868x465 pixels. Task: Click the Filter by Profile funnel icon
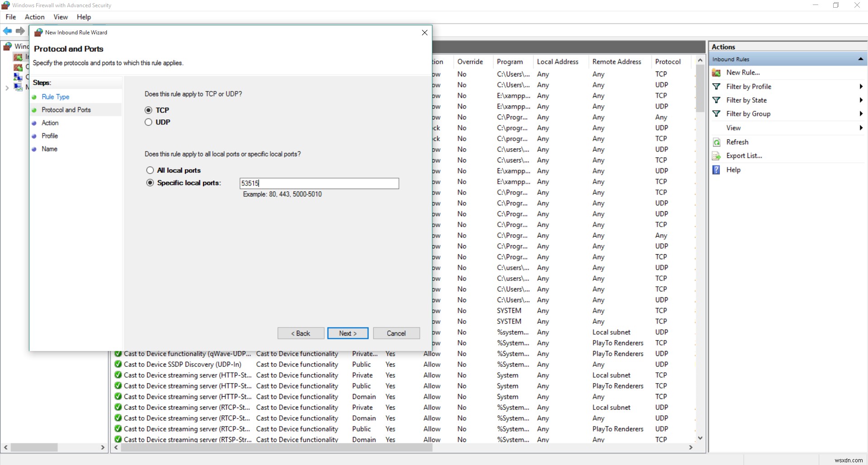click(x=716, y=86)
